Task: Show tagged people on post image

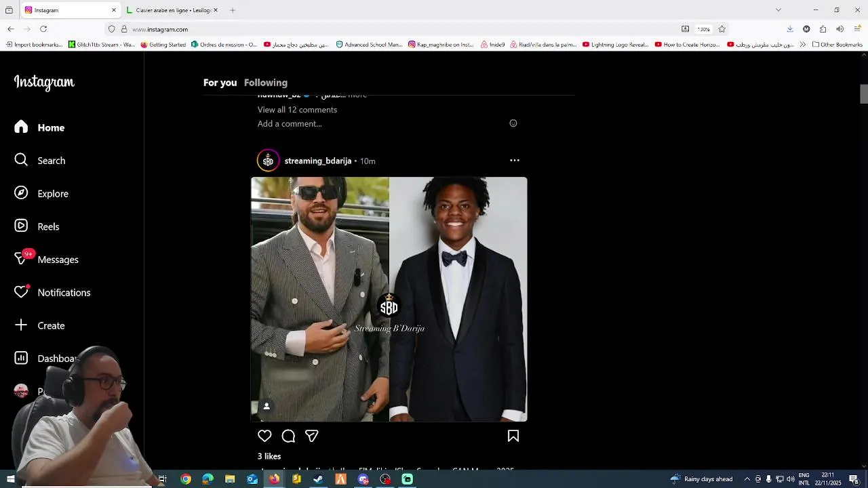Action: 267,406
